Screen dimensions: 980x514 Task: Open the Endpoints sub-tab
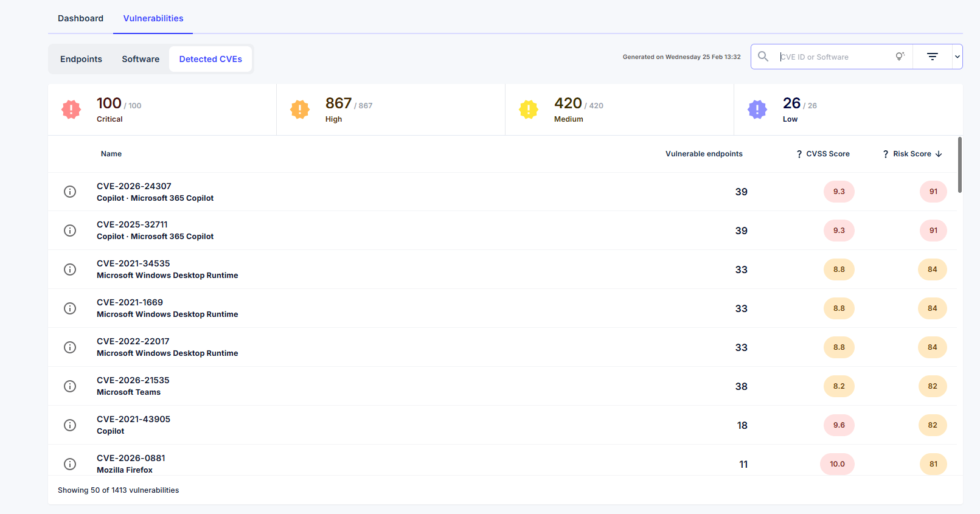point(81,59)
